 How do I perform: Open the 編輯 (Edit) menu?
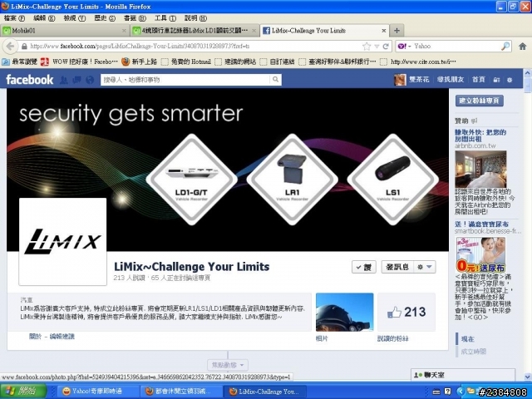coord(44,18)
